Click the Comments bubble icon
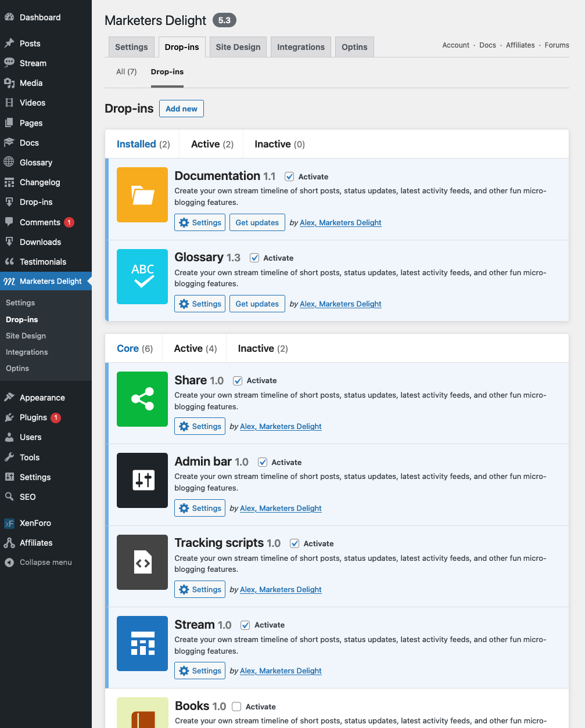This screenshot has width=585, height=728. tap(9, 222)
